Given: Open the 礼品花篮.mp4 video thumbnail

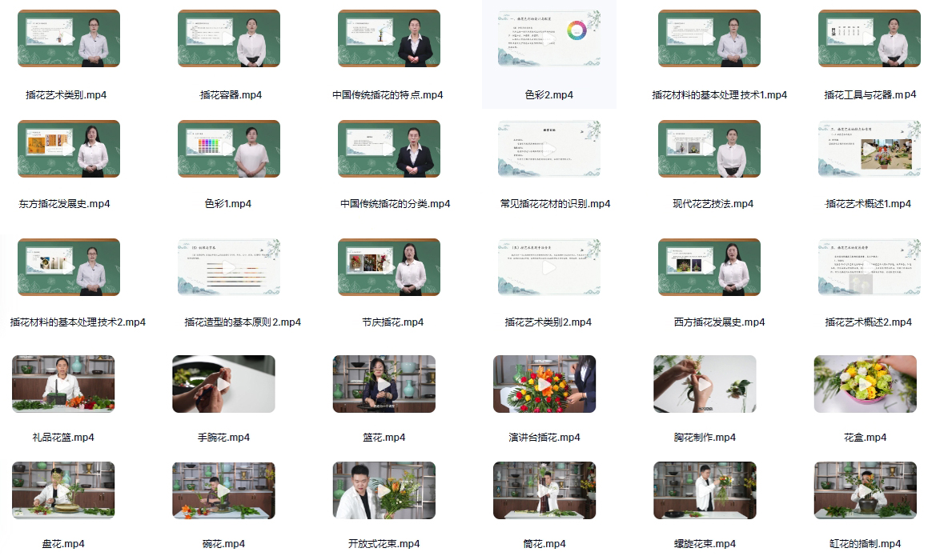Looking at the screenshot, I should pos(63,384).
